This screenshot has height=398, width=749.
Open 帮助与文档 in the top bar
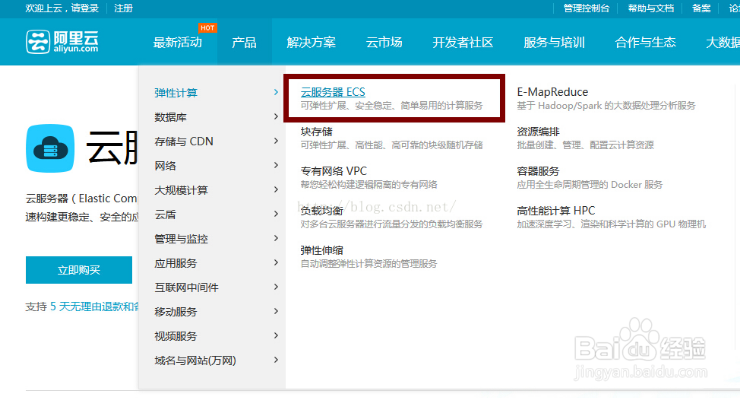tap(651, 8)
